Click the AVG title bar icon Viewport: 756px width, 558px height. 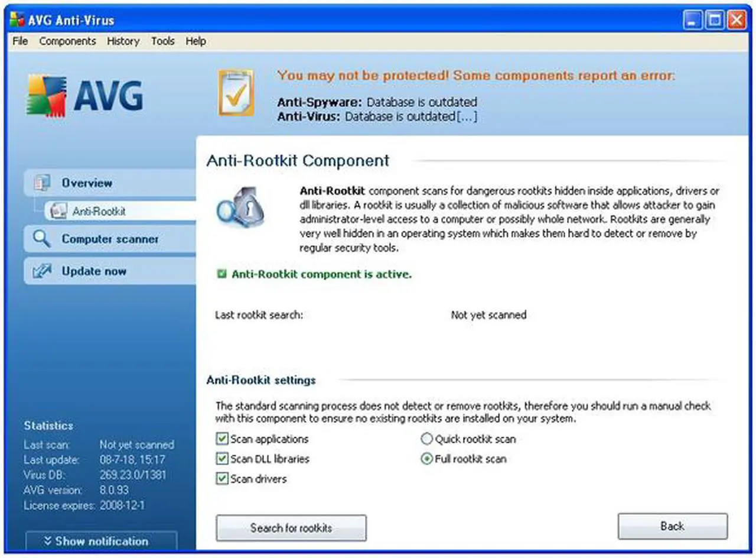[x=17, y=20]
